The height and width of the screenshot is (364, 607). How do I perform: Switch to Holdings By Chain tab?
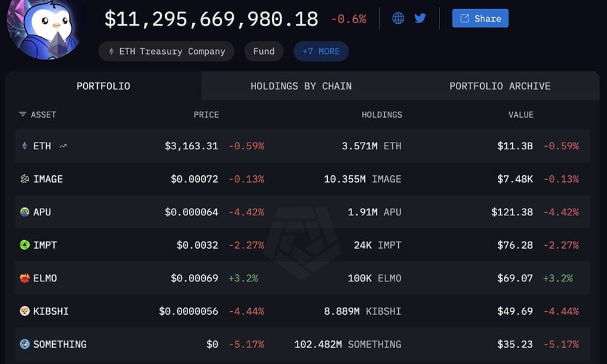tap(301, 86)
